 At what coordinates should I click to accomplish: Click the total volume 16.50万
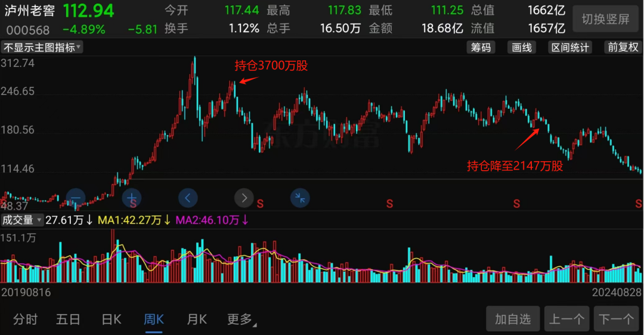tap(340, 29)
